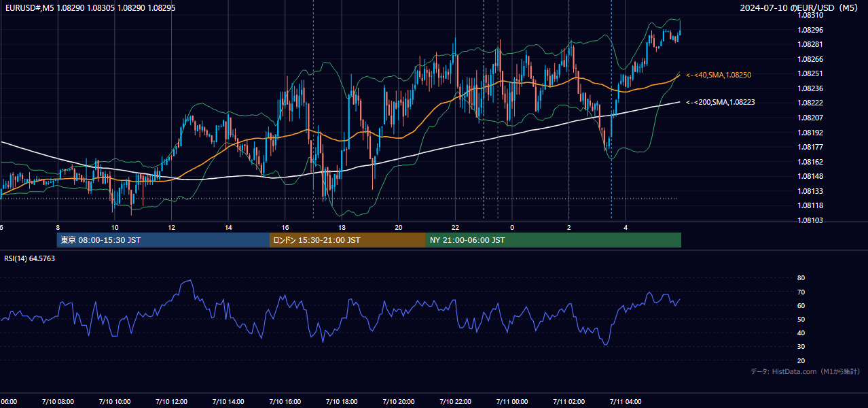Click price axis label 1.08148
Screen dimensions: 868x408
(x=810, y=176)
